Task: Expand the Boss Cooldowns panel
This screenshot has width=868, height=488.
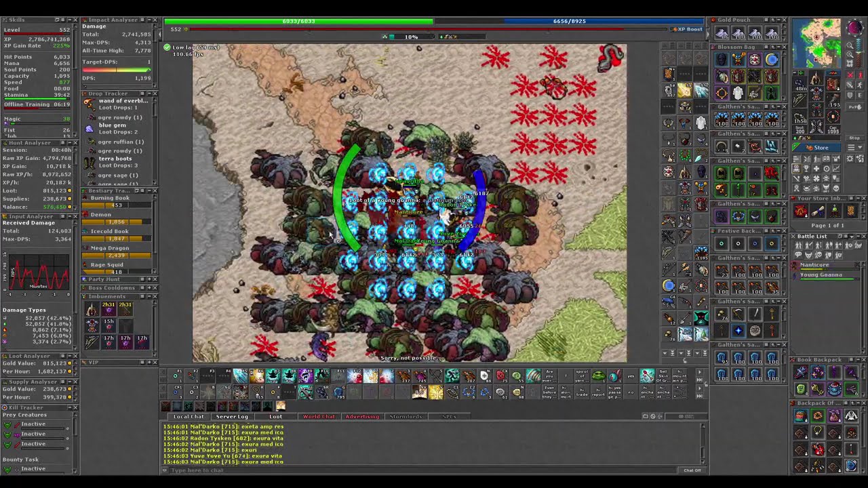Action: coord(149,287)
